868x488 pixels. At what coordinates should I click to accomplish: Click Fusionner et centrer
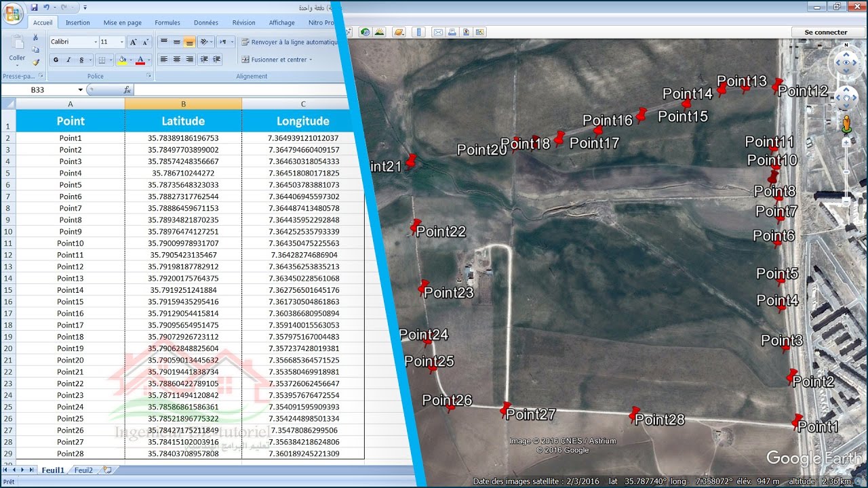point(277,60)
